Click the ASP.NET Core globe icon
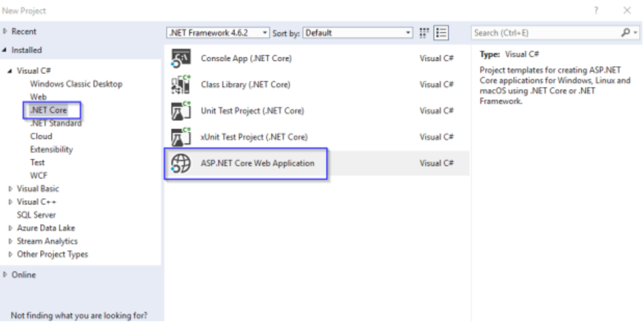644x322 pixels. [181, 163]
